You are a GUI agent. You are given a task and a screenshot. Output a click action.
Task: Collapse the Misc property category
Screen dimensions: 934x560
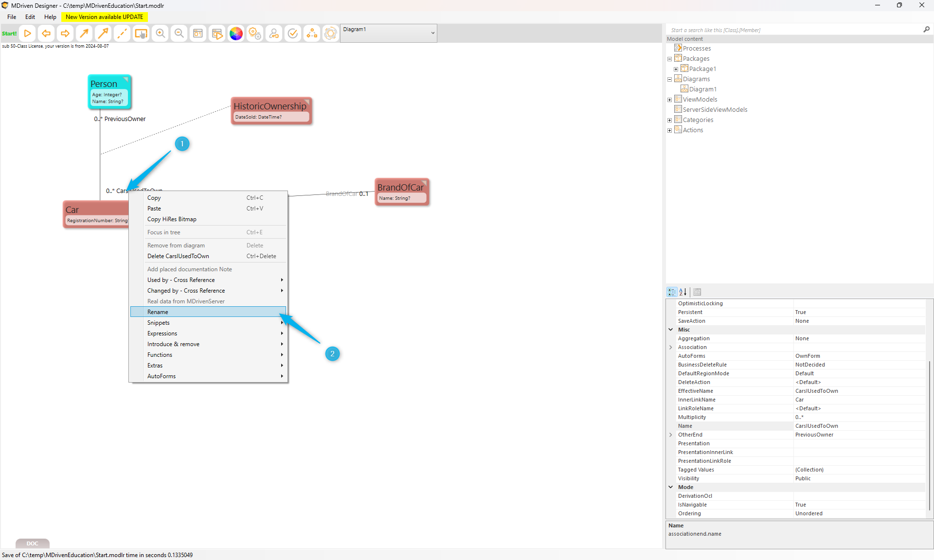671,330
